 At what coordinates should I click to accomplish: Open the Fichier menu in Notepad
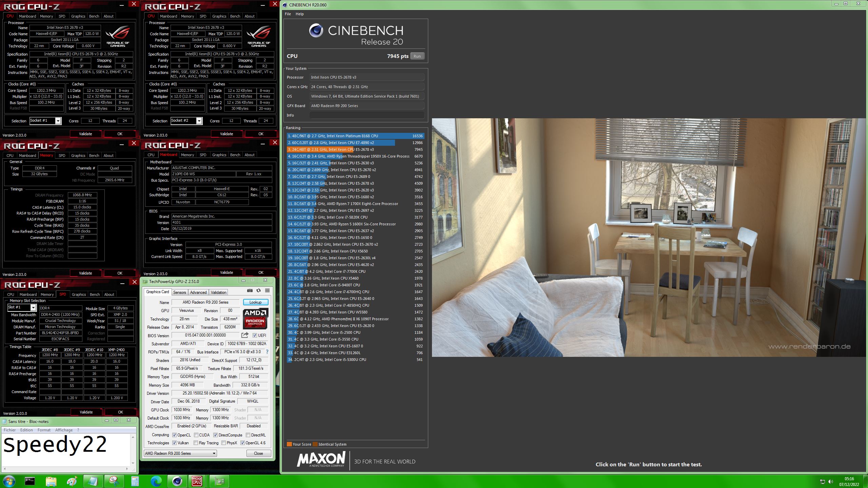click(x=10, y=430)
